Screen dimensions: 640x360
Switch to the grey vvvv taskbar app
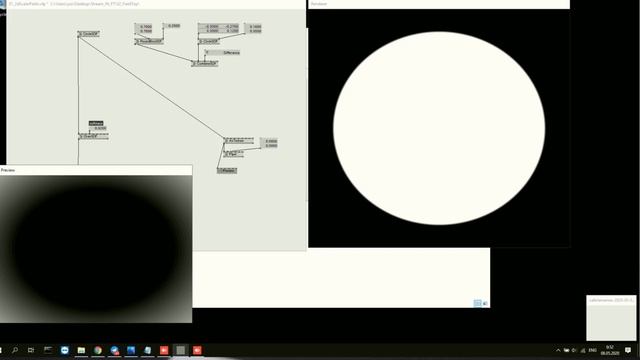click(x=180, y=350)
